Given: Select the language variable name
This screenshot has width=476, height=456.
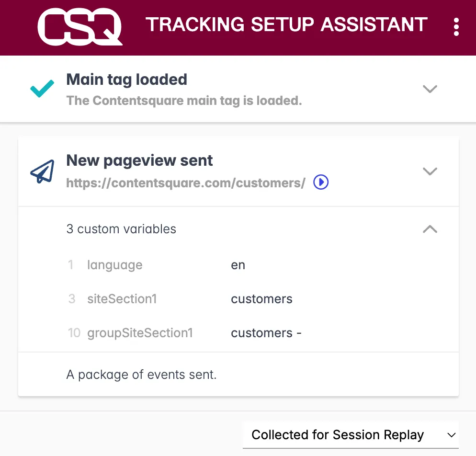Looking at the screenshot, I should (114, 265).
